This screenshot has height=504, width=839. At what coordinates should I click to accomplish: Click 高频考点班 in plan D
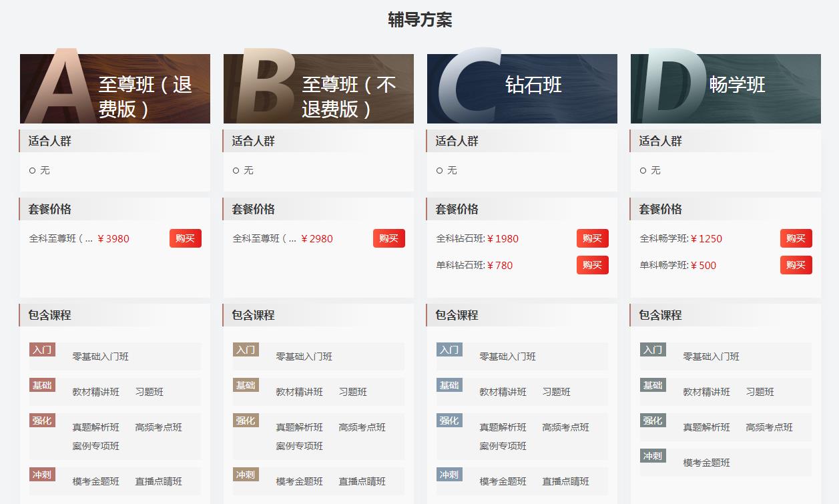tap(770, 427)
